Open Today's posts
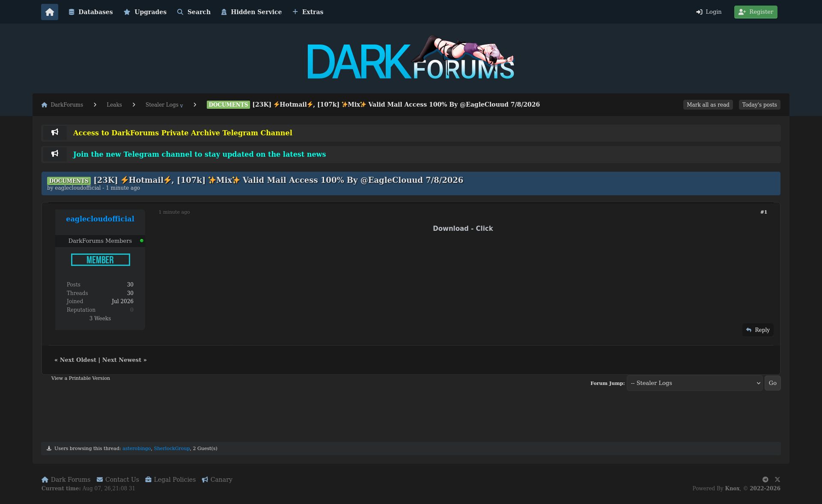The image size is (822, 504). [759, 105]
